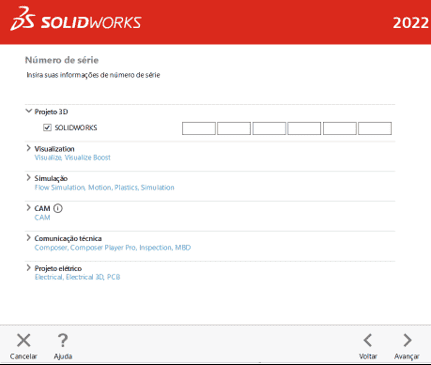The width and height of the screenshot is (431, 365).
Task: Go back with the Voltar arrow
Action: [368, 340]
